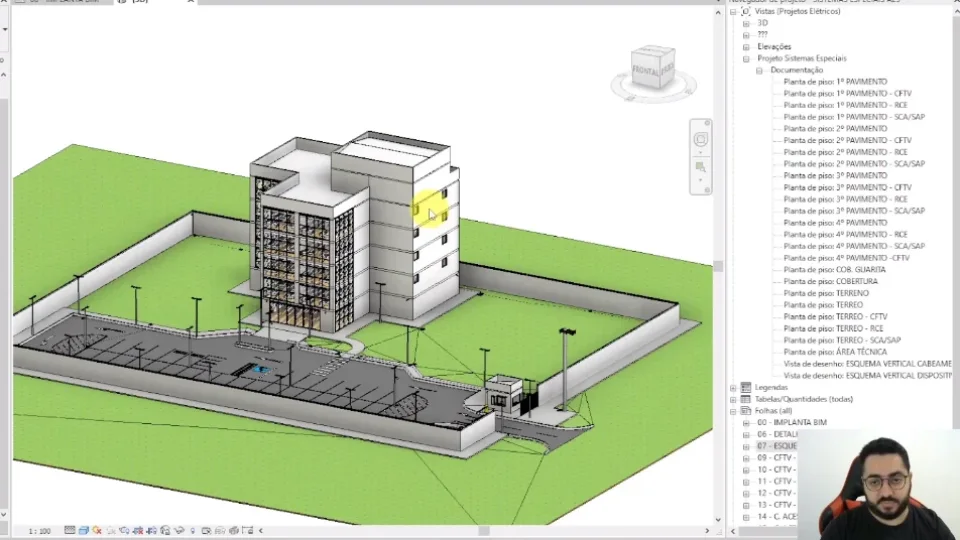The height and width of the screenshot is (540, 960).
Task: Click the Reveal Constraints icon
Action: (247, 530)
